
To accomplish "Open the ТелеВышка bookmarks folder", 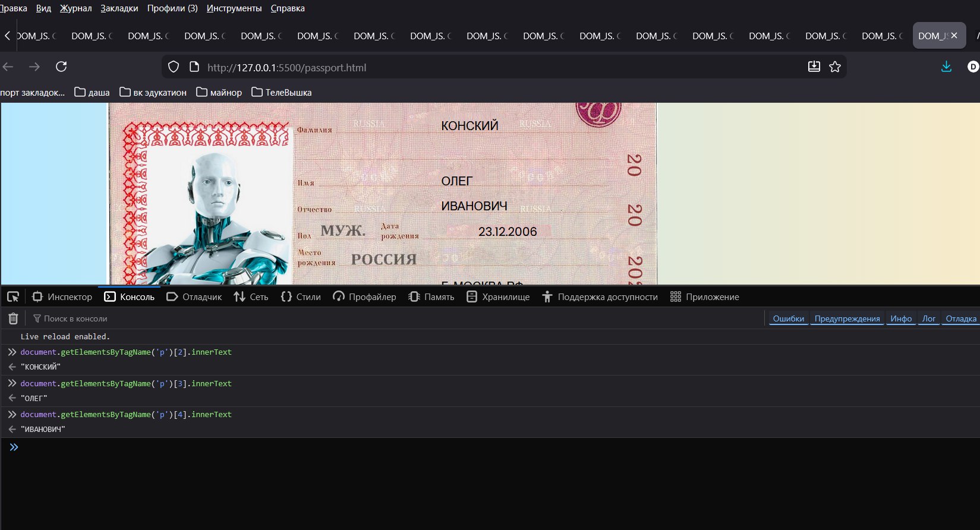I will [282, 92].
